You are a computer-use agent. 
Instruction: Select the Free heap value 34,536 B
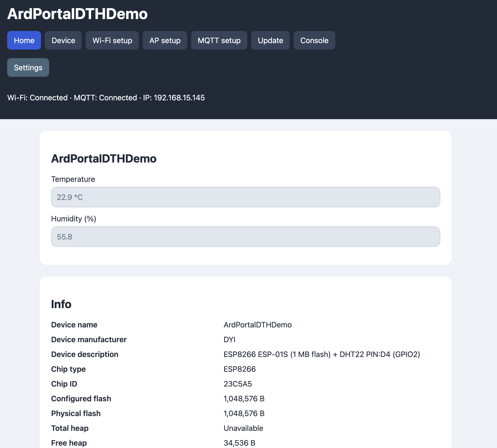coord(239,443)
